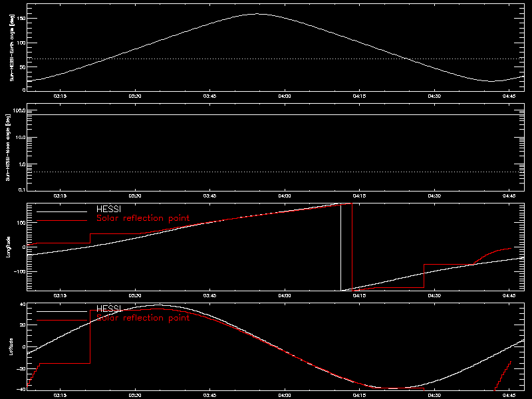
Task: Click 03:15 time label under Longitude plot
Action: [60, 296]
